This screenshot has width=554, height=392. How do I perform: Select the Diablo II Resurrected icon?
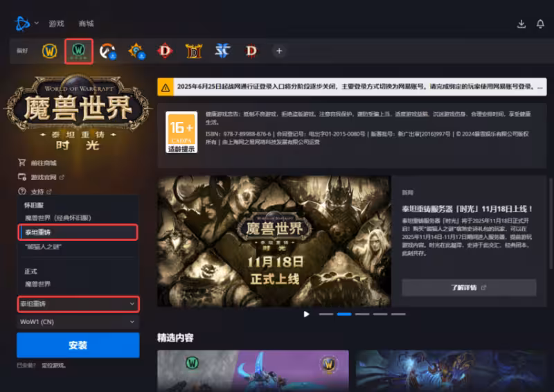(x=194, y=51)
